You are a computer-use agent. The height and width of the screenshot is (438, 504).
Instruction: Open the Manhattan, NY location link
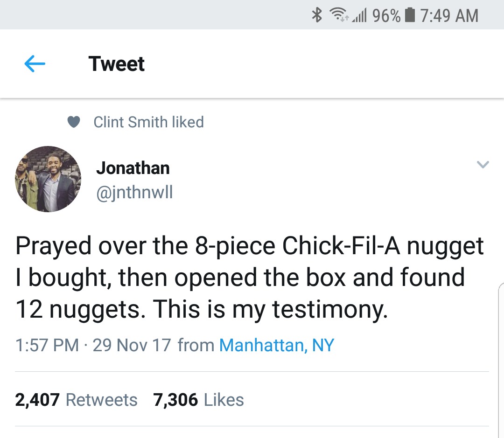point(276,345)
